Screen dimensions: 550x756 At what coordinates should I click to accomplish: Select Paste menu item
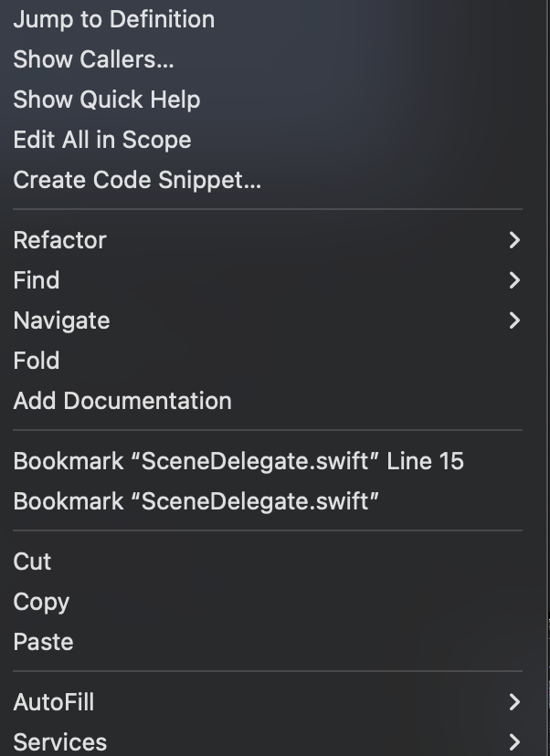coord(43,642)
